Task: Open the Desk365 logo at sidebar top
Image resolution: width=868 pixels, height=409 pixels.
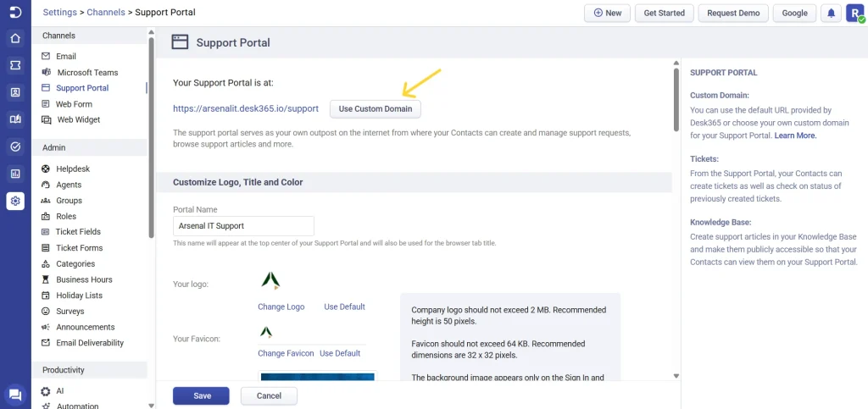Action: (x=15, y=12)
